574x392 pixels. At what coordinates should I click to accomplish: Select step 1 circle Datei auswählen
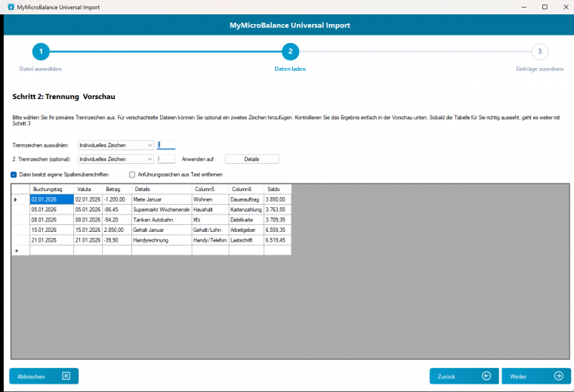pyautogui.click(x=41, y=51)
